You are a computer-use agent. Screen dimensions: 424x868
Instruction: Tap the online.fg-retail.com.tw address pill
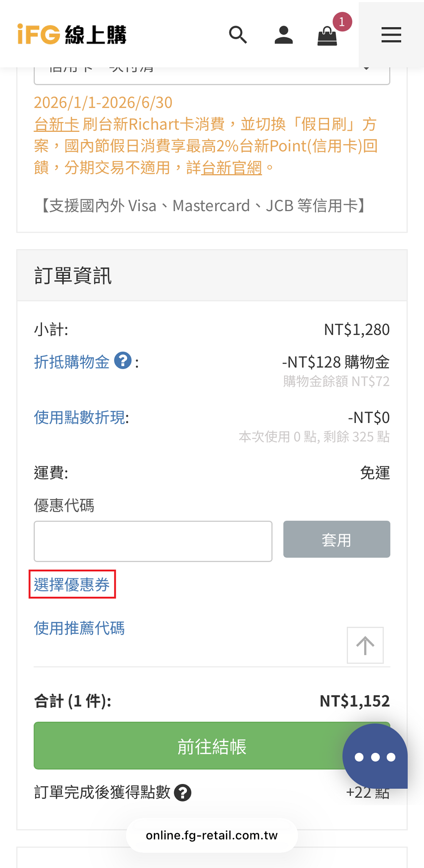coord(212,835)
